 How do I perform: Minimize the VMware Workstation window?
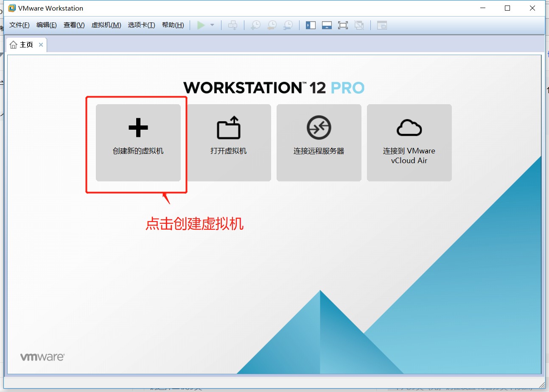(483, 8)
